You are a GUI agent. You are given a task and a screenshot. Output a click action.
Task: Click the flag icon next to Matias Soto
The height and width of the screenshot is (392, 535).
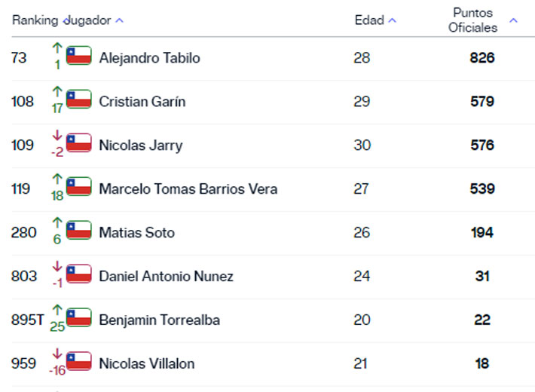pyautogui.click(x=79, y=231)
